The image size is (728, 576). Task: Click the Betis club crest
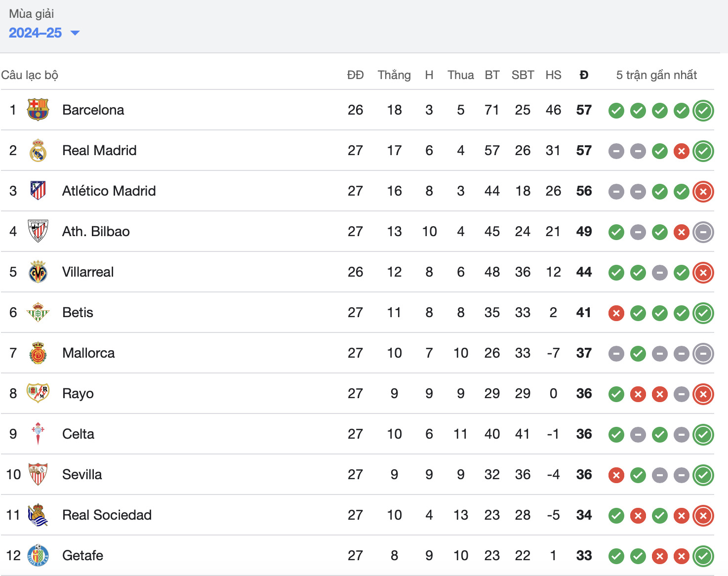pyautogui.click(x=38, y=313)
